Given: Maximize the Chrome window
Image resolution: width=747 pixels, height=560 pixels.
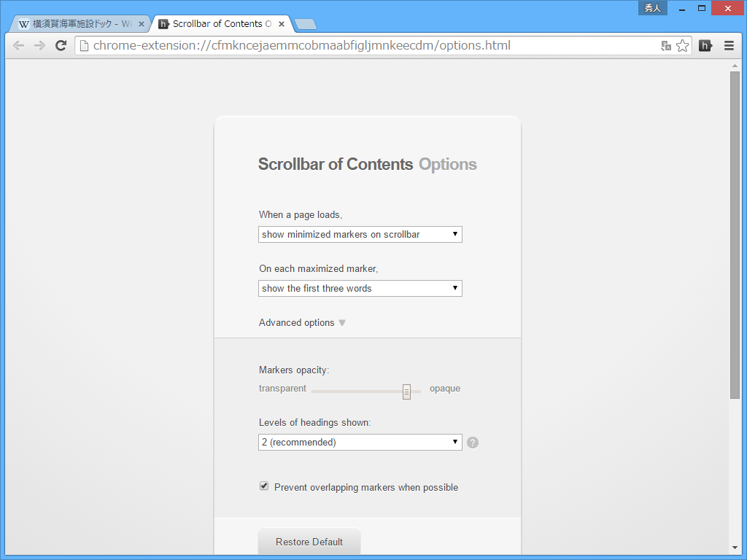Looking at the screenshot, I should 702,8.
